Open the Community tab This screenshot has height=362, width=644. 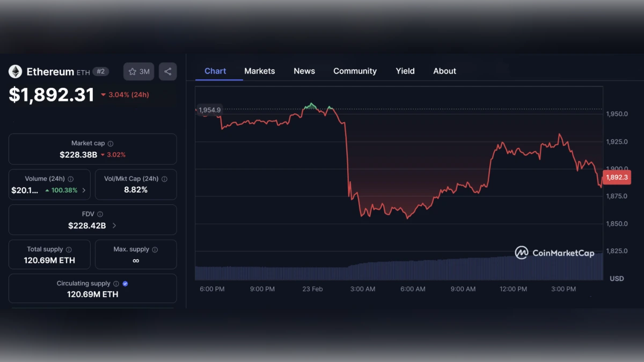click(355, 71)
